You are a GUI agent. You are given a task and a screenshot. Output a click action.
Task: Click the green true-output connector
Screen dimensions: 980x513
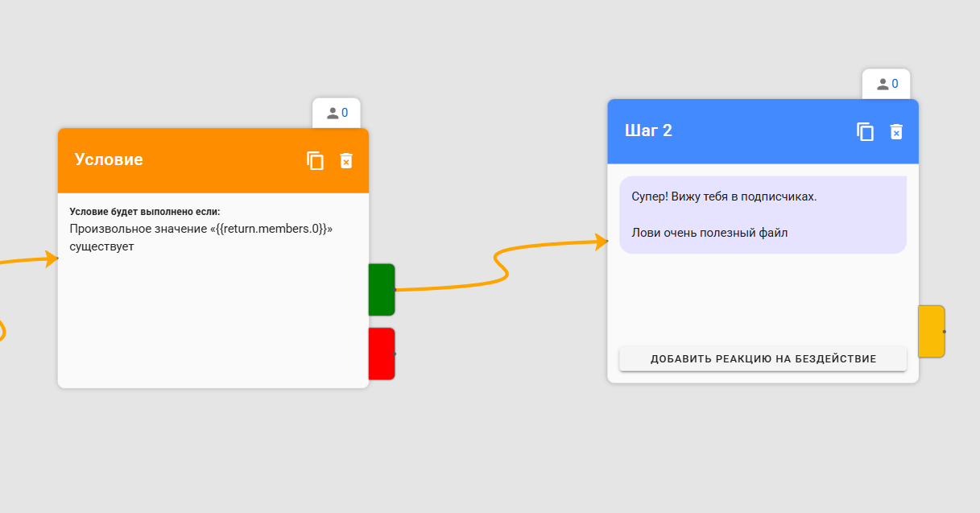(382, 289)
